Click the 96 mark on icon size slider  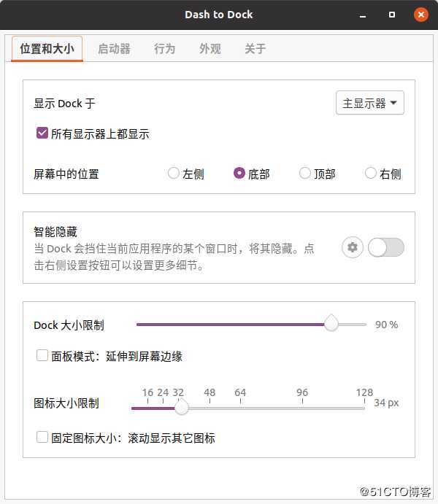[x=302, y=393]
